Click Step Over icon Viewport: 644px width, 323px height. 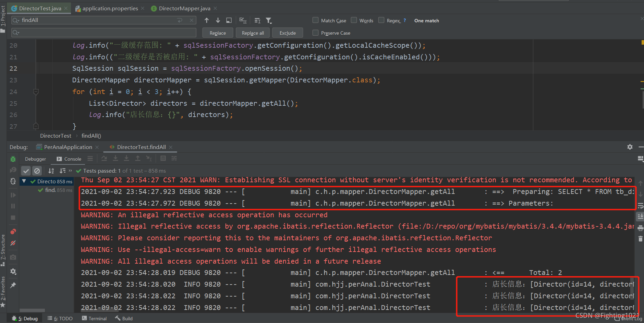pos(104,158)
